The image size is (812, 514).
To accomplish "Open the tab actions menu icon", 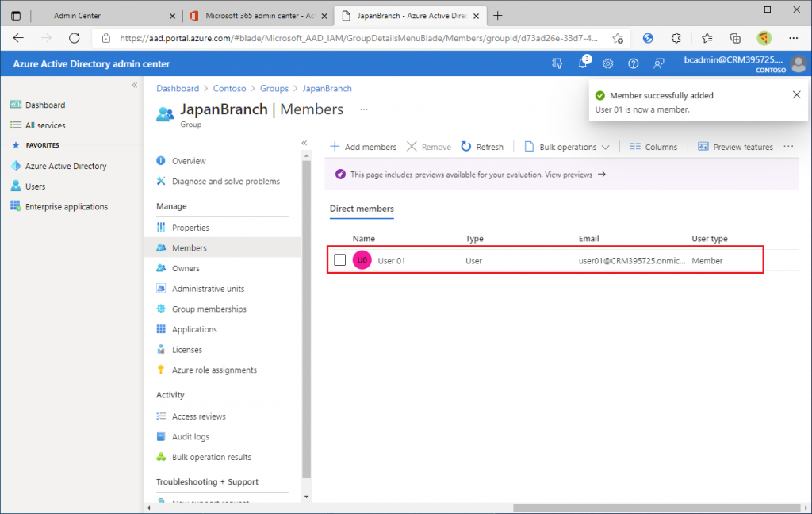I will (x=16, y=16).
